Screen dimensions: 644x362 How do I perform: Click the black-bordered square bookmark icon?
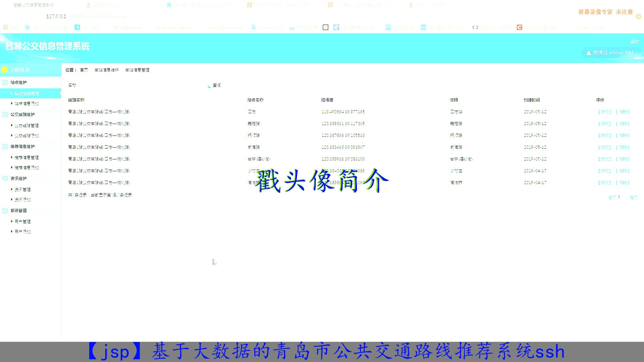[x=326, y=27]
